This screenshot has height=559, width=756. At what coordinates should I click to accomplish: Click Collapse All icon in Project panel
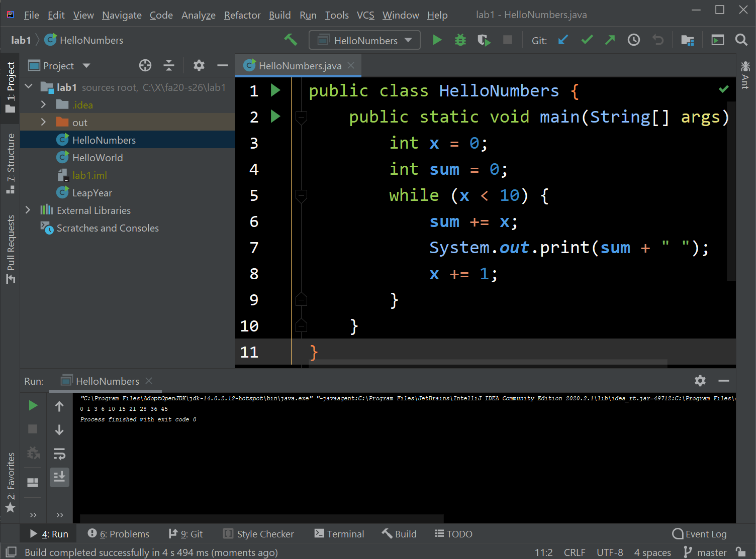tap(169, 65)
